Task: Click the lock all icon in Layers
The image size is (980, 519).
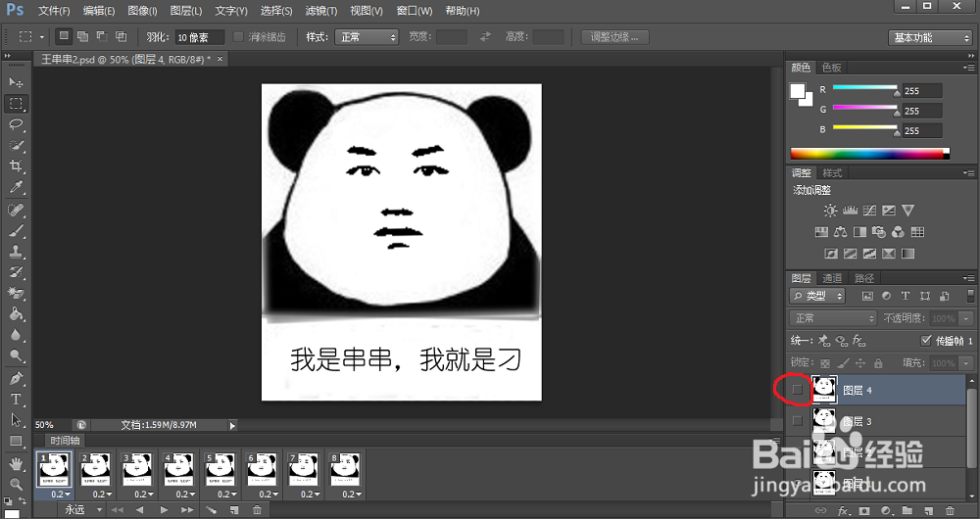Action: (x=878, y=363)
